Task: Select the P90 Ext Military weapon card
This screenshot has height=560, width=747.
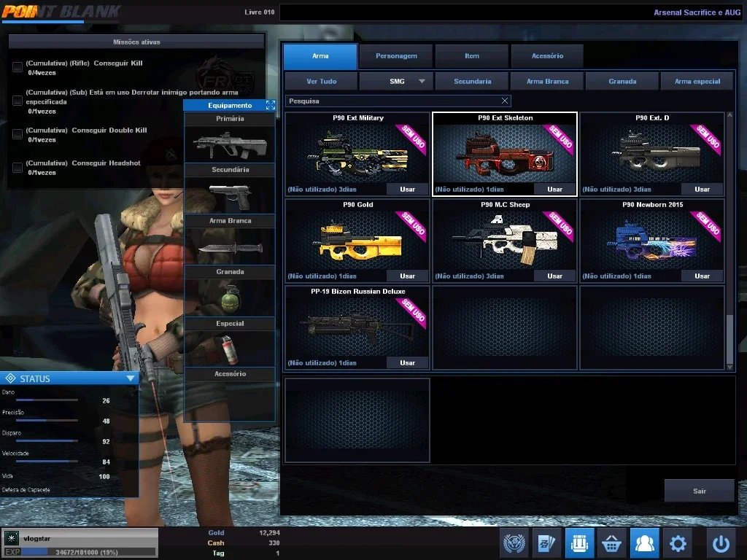Action: point(357,154)
